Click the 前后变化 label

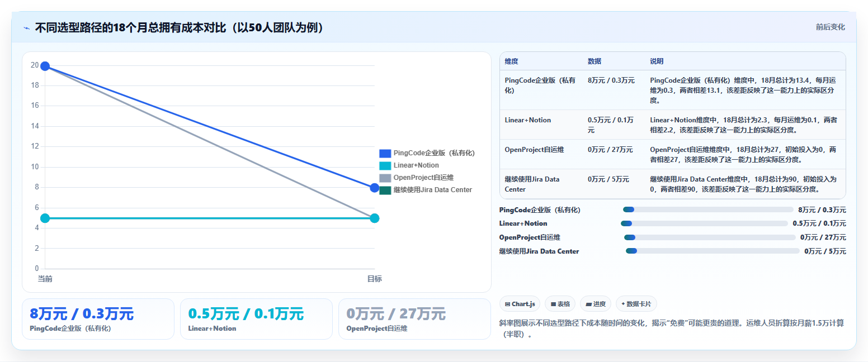(x=830, y=27)
